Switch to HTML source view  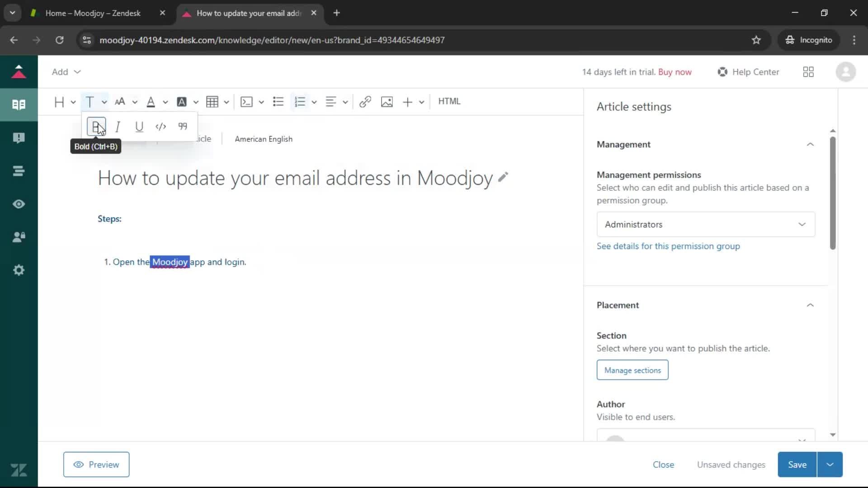[449, 102]
